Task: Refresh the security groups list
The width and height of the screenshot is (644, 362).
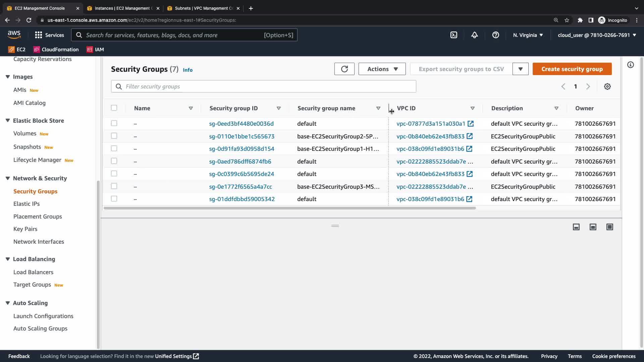Action: [344, 69]
